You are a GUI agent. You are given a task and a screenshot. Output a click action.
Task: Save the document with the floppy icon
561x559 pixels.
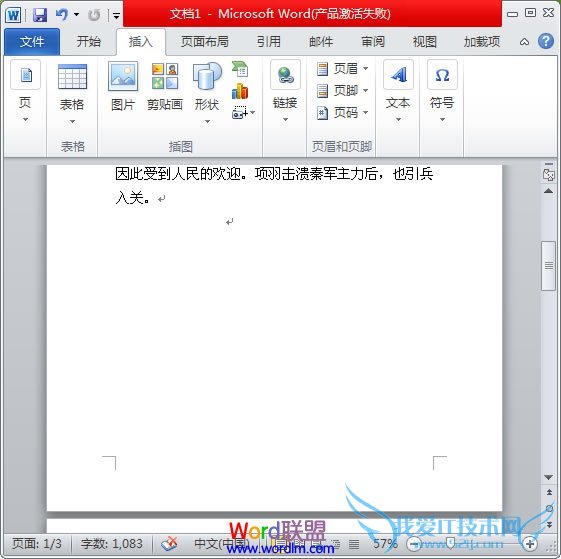[40, 15]
